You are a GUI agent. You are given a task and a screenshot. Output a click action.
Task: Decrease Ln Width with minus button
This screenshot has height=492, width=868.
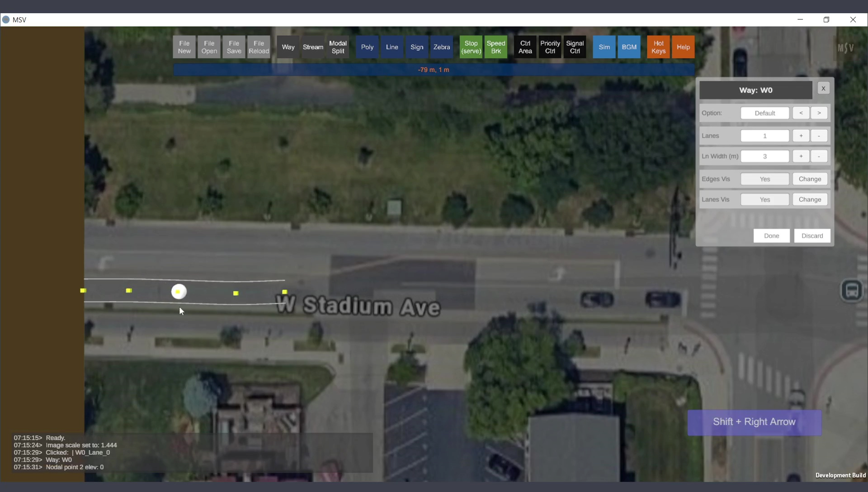coord(819,156)
